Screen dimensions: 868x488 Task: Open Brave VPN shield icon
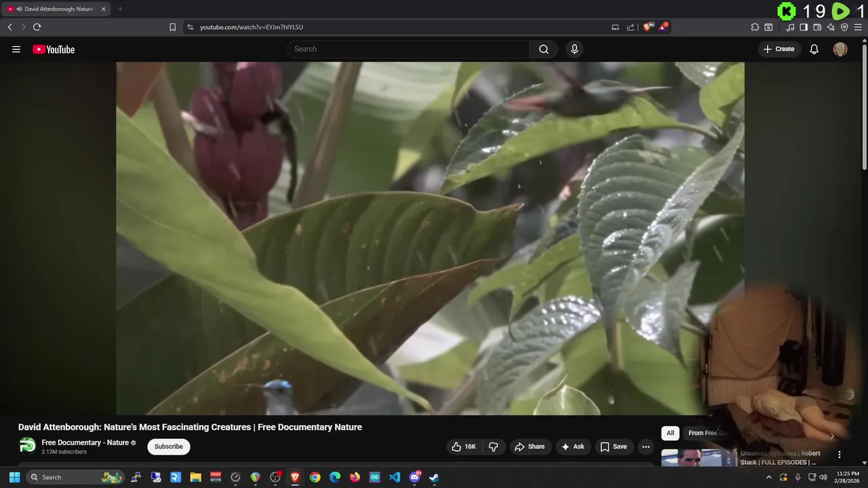844,27
